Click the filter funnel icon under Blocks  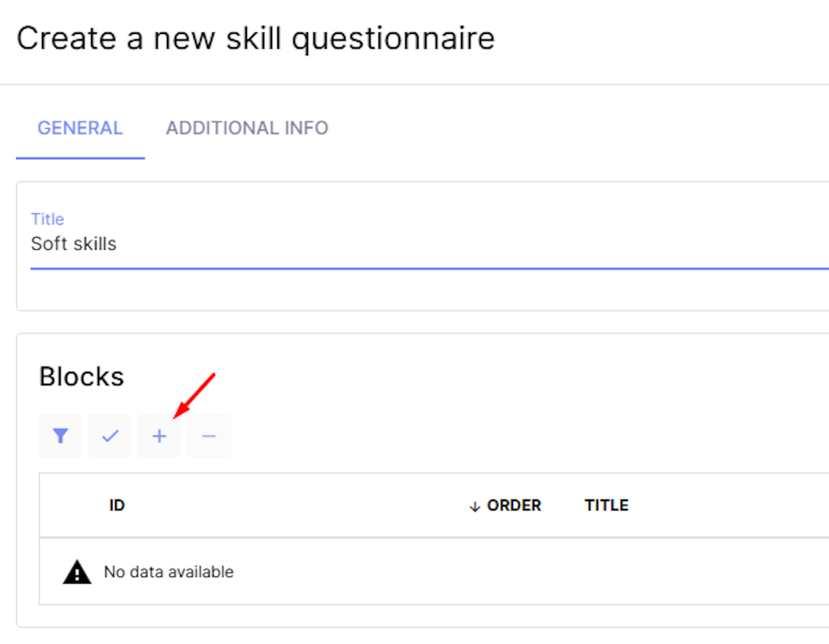pos(61,436)
